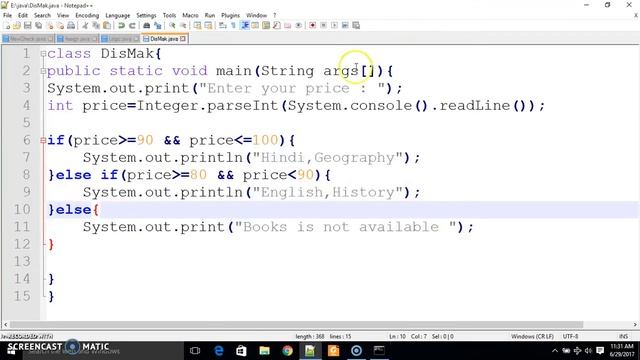Collapse the if block fold on line 6
This screenshot has width=640, height=360.
coord(43,140)
